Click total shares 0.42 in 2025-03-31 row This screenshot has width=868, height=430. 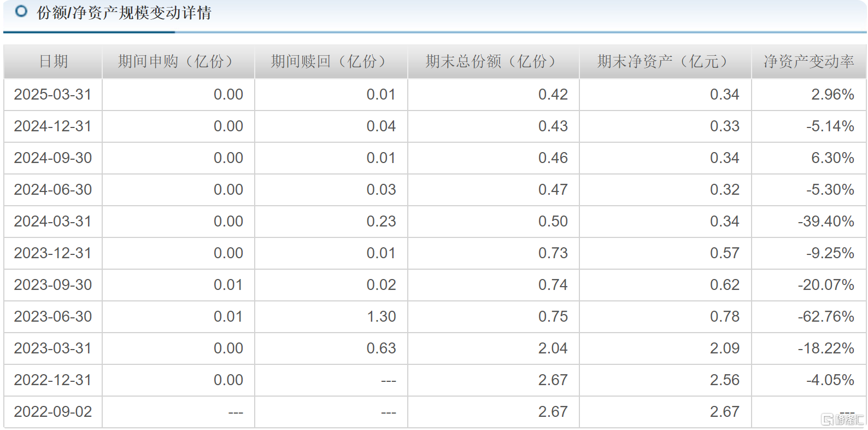point(553,95)
